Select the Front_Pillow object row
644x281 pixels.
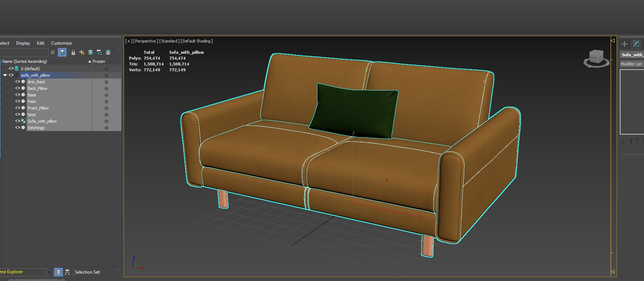[59, 108]
